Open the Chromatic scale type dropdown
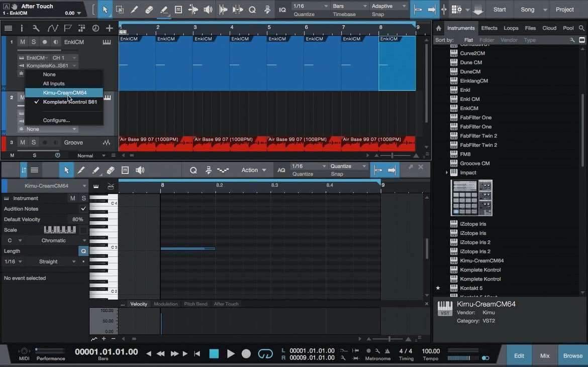 (63, 240)
